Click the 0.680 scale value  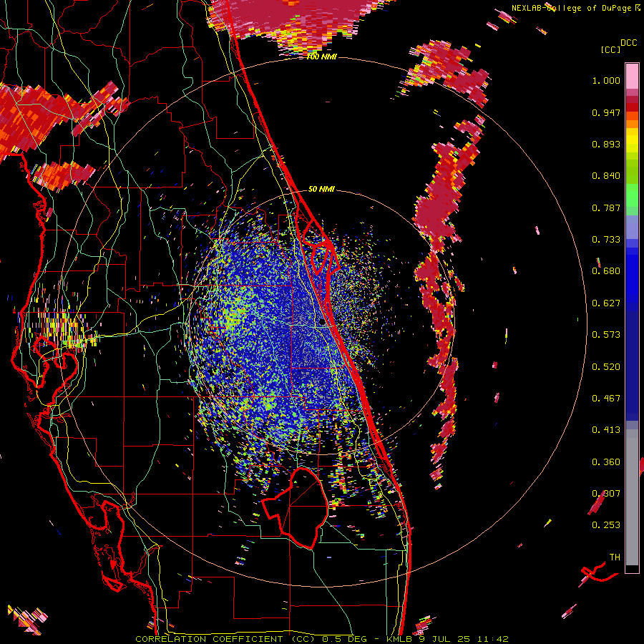click(606, 271)
